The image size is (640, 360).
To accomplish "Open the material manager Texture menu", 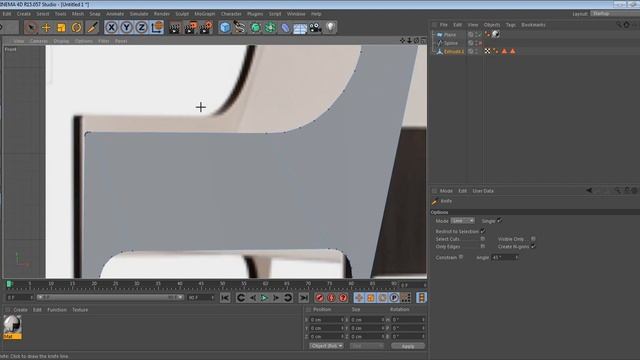I will pos(80,310).
